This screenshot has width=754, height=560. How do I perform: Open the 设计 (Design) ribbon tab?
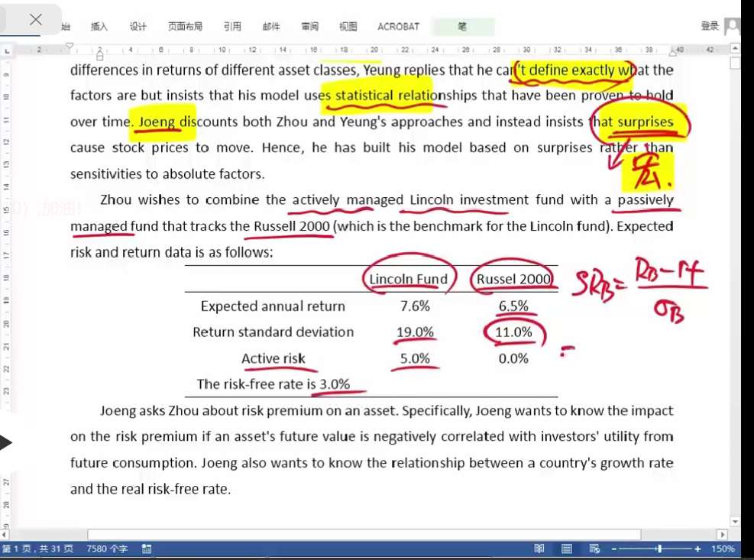coord(138,27)
